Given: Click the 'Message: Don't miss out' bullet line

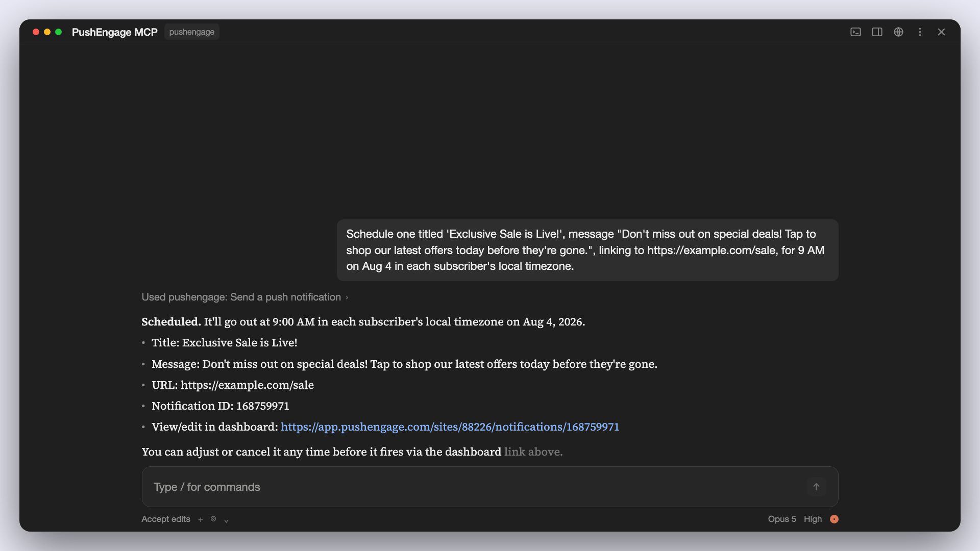Looking at the screenshot, I should point(404,364).
